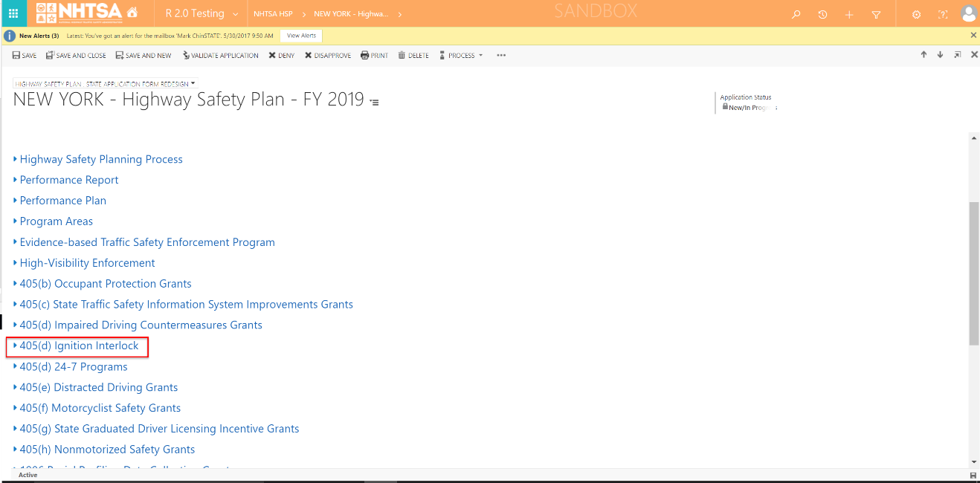Viewport: 980px width, 483px height.
Task: Click the NHTSA HSP breadcrumb
Action: point(273,14)
